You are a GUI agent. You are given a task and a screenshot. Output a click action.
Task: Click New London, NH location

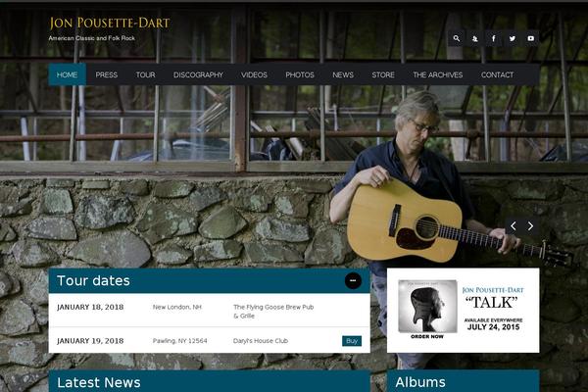click(177, 307)
